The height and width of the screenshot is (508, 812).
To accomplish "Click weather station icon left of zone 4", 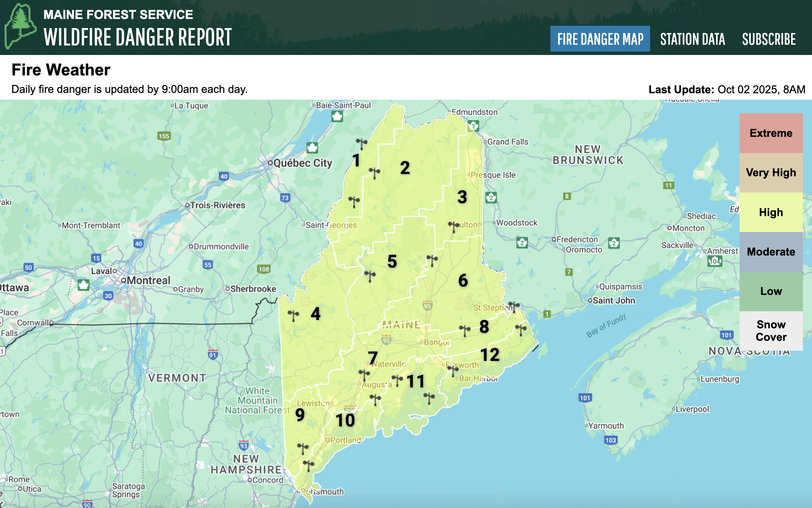I will point(293,315).
